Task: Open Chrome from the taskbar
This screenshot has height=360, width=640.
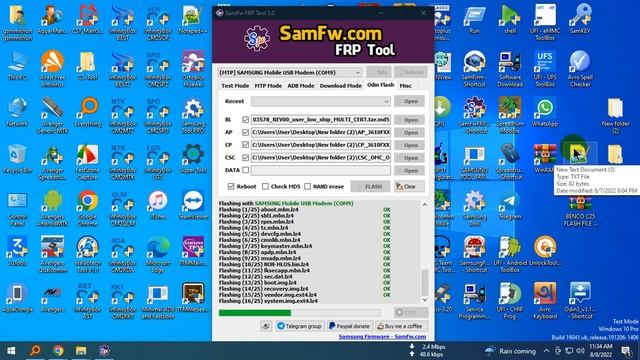Action: (58, 351)
